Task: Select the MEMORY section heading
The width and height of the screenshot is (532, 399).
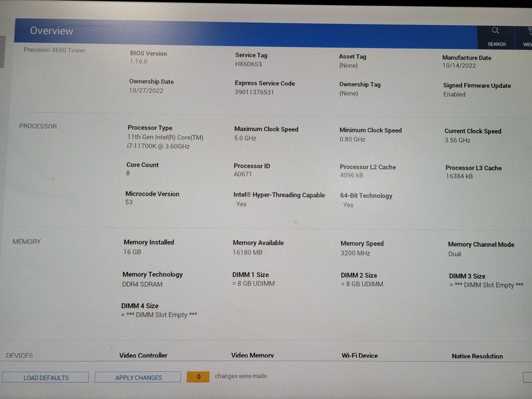Action: (x=26, y=242)
